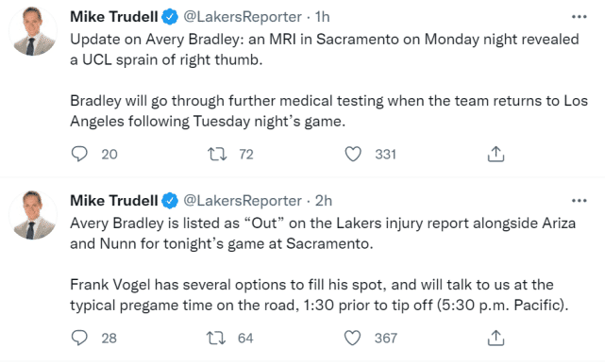Open the 1h timestamp of first tweet
This screenshot has width=605, height=364.
coord(322,17)
